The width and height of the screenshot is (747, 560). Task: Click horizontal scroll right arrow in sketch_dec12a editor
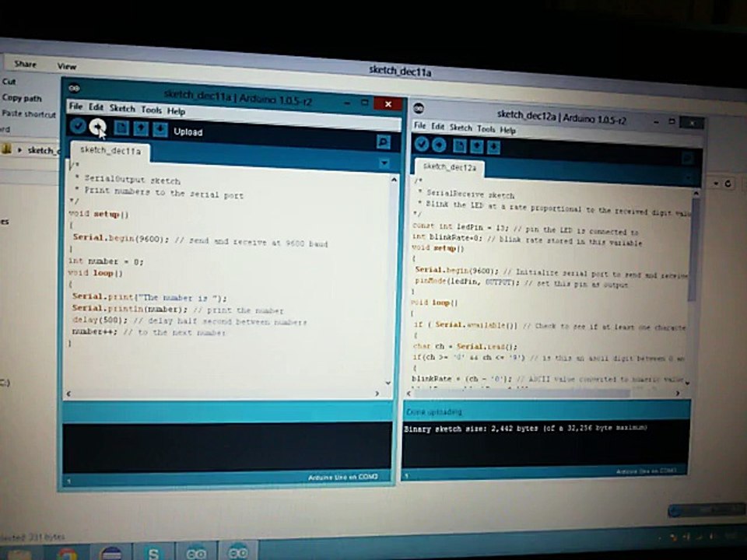tap(678, 394)
